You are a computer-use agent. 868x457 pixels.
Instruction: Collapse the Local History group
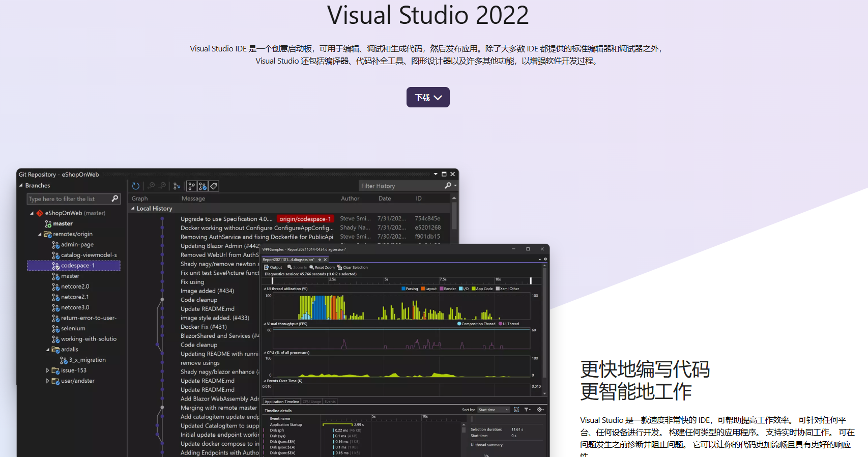133,209
